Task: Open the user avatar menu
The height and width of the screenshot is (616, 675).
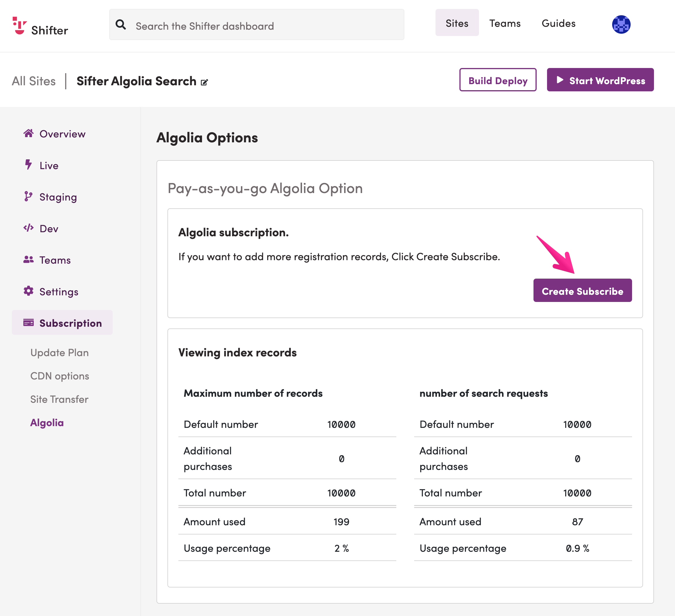Action: [x=621, y=24]
